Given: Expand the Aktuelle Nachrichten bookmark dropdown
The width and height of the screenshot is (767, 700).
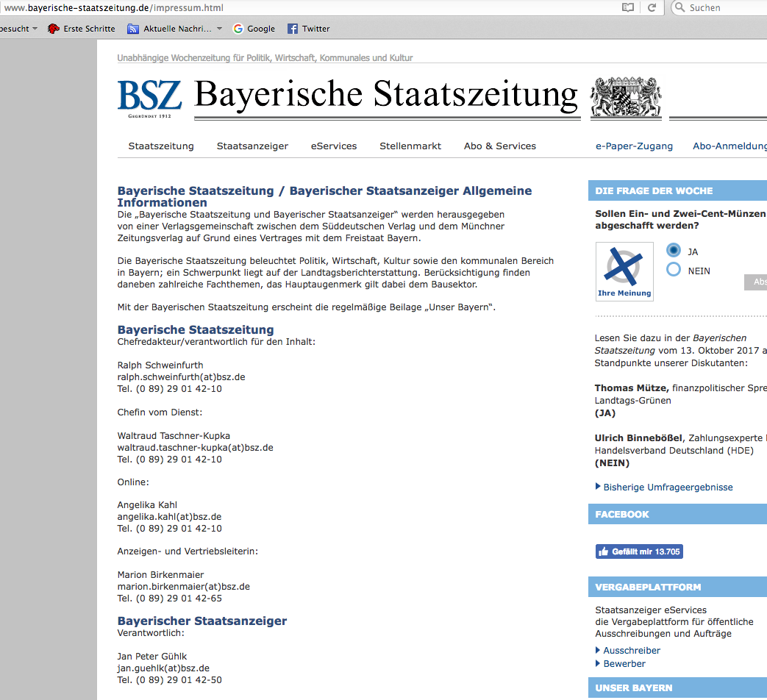Looking at the screenshot, I should coord(219,29).
